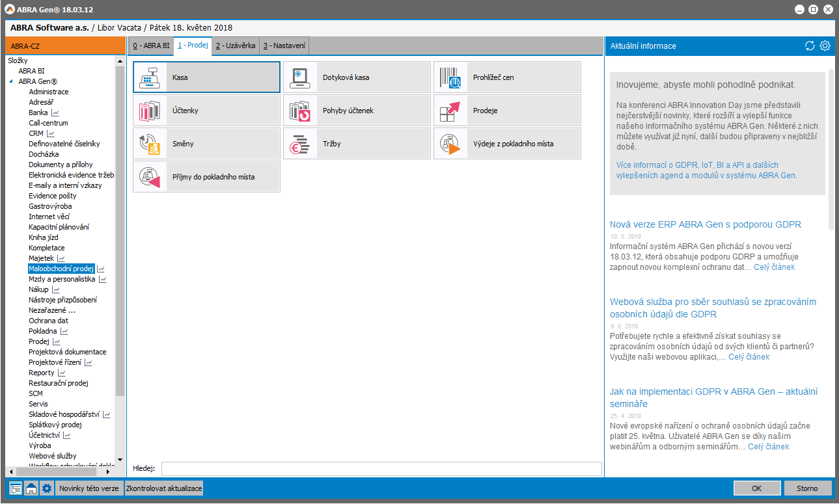Select Adresář in the tree
Image resolution: width=839 pixels, height=504 pixels.
[41, 102]
